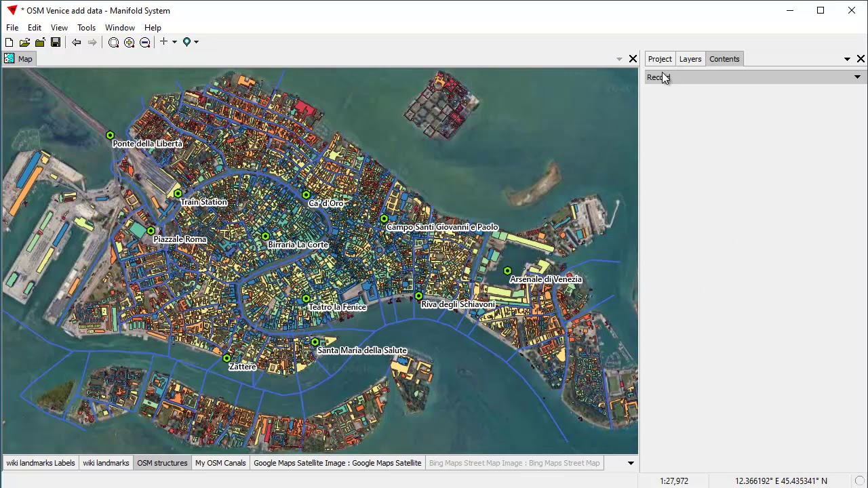The width and height of the screenshot is (868, 488).
Task: Open the Tools menu
Action: pos(86,28)
